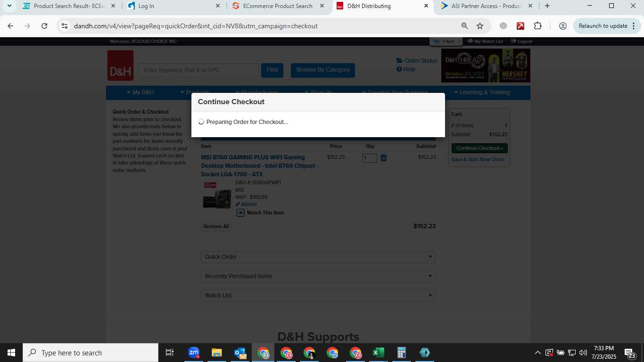
Task: Expand the Watch List section
Action: pos(318,296)
